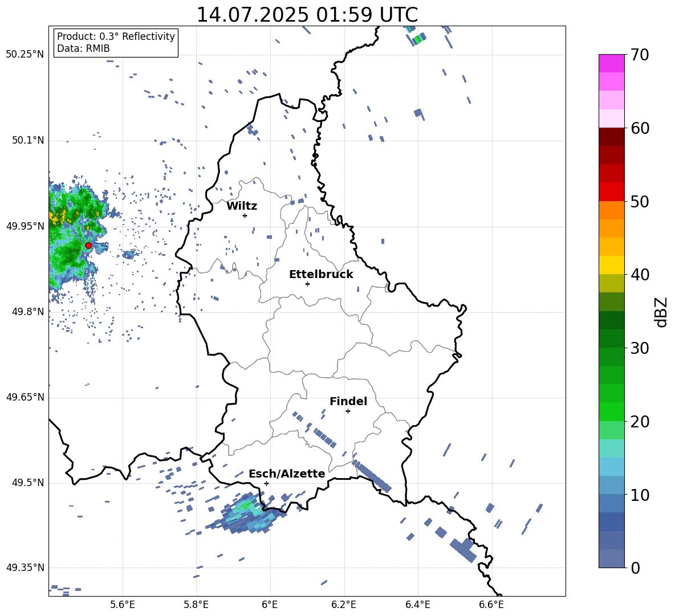Click the Esch/Alzette city label

[287, 474]
